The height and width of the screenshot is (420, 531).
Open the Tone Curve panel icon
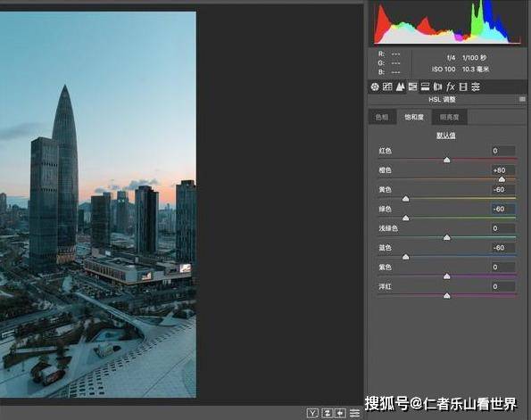click(x=387, y=87)
